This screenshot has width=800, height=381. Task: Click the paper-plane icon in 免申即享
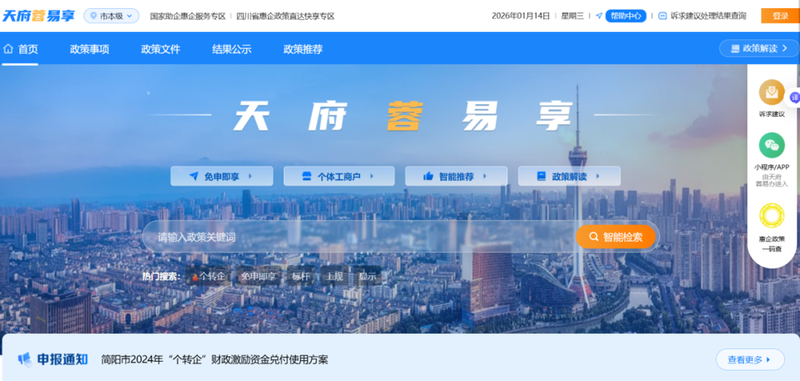click(193, 176)
